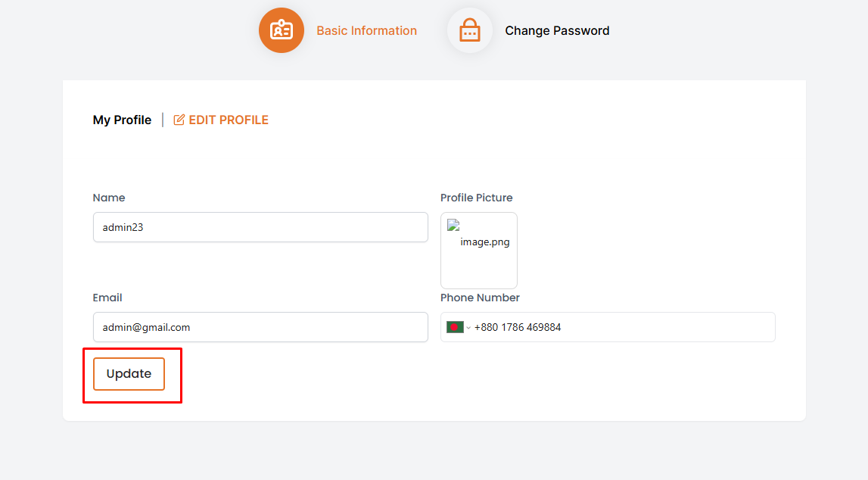The height and width of the screenshot is (480, 868).
Task: Focus the Email field with admin@gmail.com
Action: point(260,327)
